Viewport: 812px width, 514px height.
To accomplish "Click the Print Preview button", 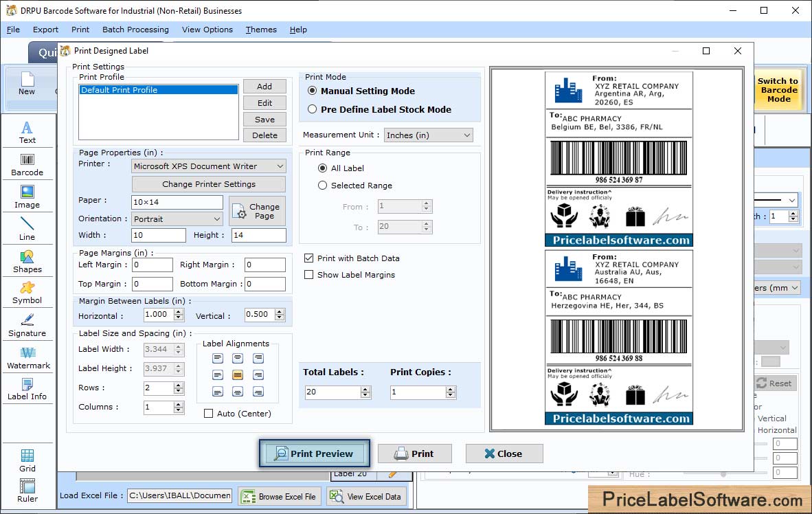I will (315, 454).
